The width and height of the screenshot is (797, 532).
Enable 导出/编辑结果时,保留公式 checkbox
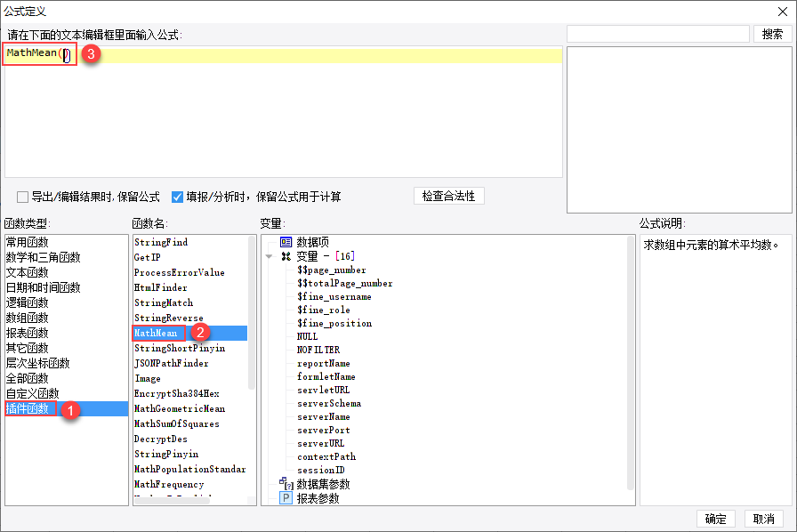pos(22,197)
